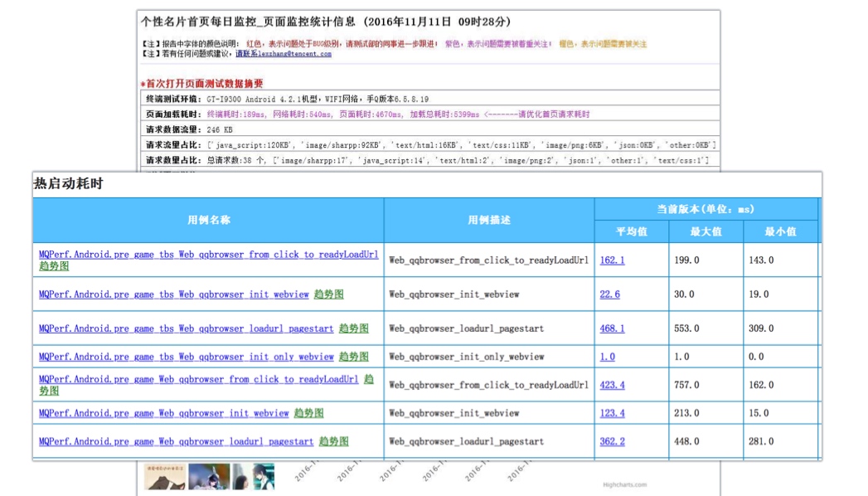Select the 请求数量占比 row text

click(x=458, y=161)
